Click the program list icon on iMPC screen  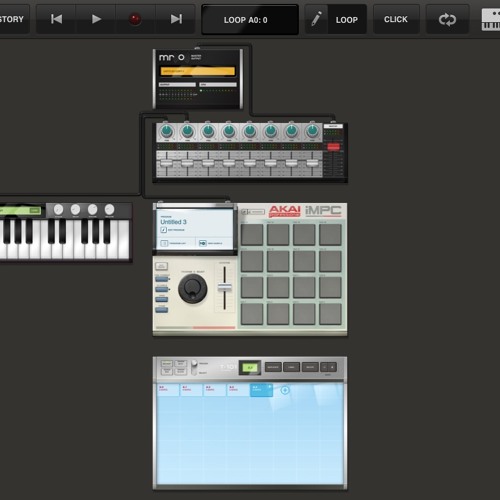[164, 243]
